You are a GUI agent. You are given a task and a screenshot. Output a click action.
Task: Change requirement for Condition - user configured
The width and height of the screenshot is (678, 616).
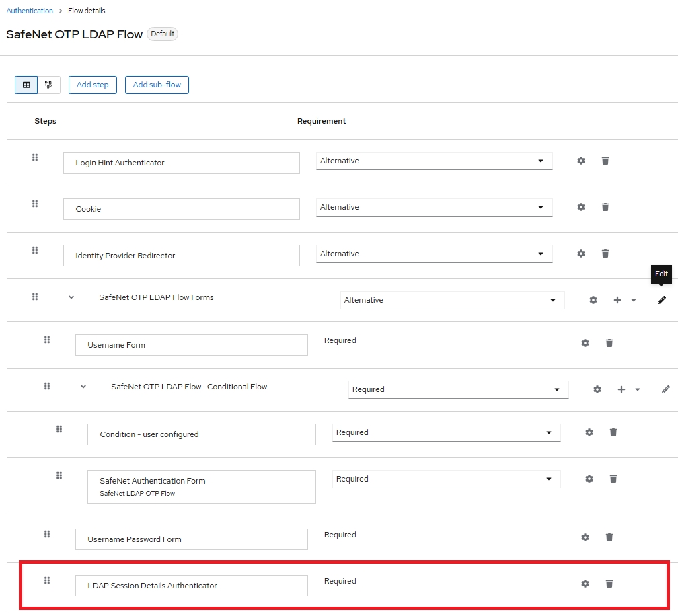tap(446, 432)
